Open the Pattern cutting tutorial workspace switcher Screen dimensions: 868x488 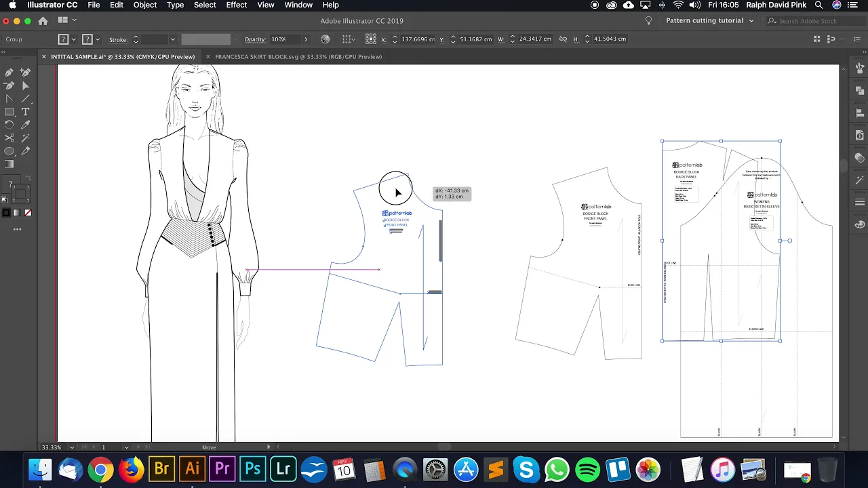pyautogui.click(x=709, y=20)
